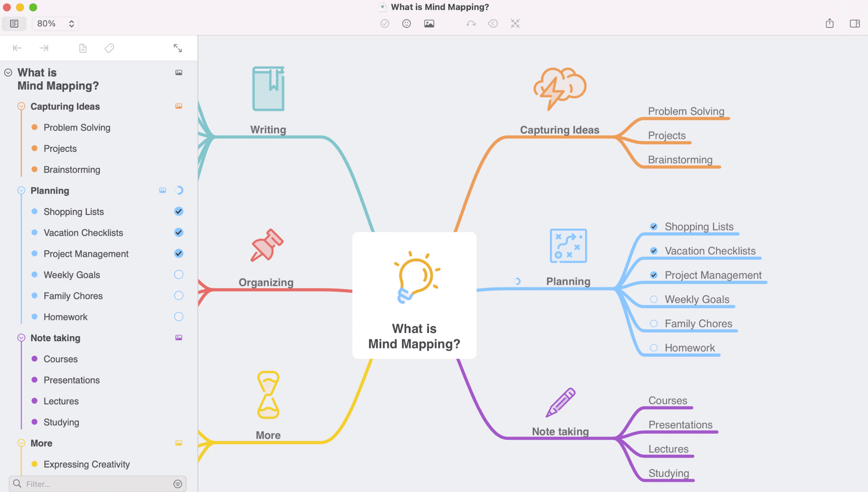Viewport: 868px width, 492px height.
Task: Select the Capturing Ideas topic in the outline
Action: pyautogui.click(x=65, y=106)
